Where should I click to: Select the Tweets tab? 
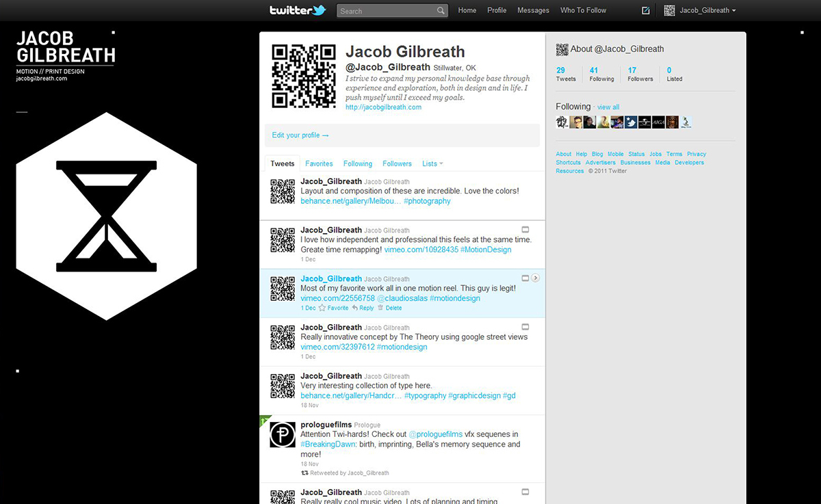pos(283,163)
